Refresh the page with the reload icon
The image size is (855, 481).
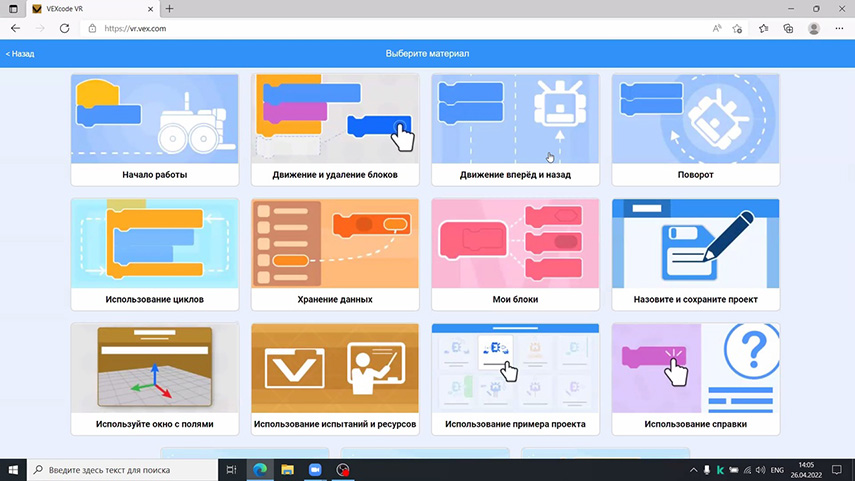click(65, 29)
